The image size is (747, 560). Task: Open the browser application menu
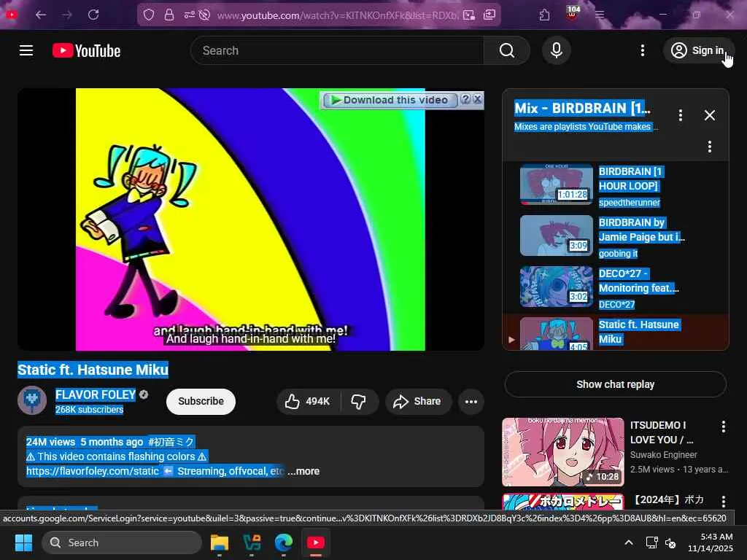[x=600, y=15]
